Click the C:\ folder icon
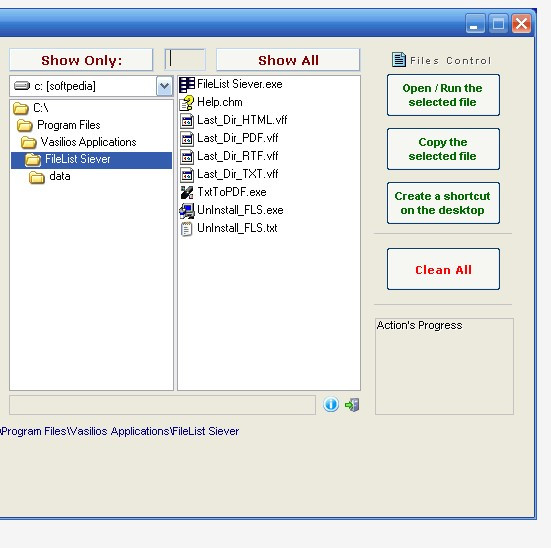551x548 pixels. 20,108
